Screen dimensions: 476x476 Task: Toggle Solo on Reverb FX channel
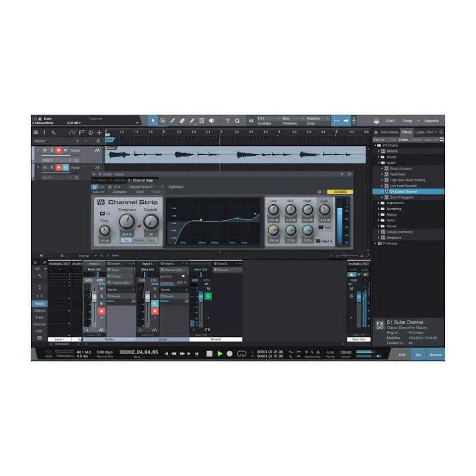click(x=208, y=296)
